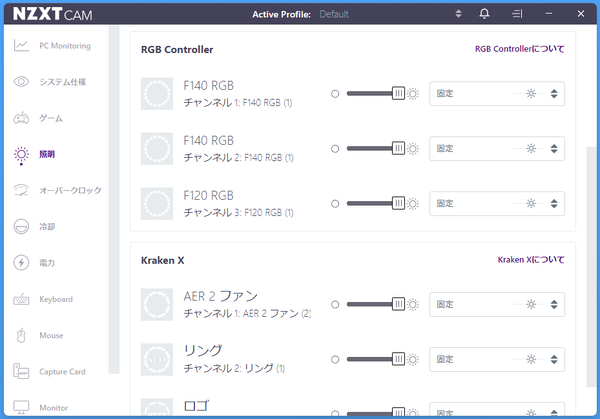Open the 電力 lightning bolt icon
Image resolution: width=600 pixels, height=419 pixels.
point(21,262)
